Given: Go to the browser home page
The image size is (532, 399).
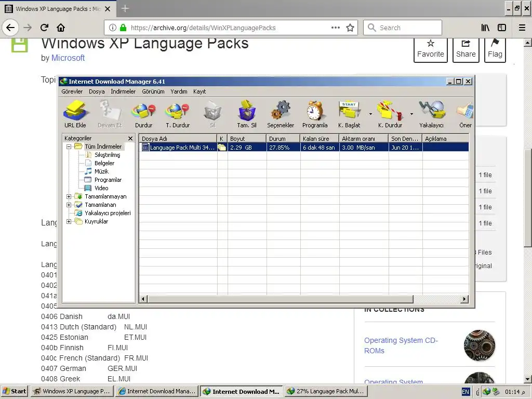Looking at the screenshot, I should pos(61,28).
